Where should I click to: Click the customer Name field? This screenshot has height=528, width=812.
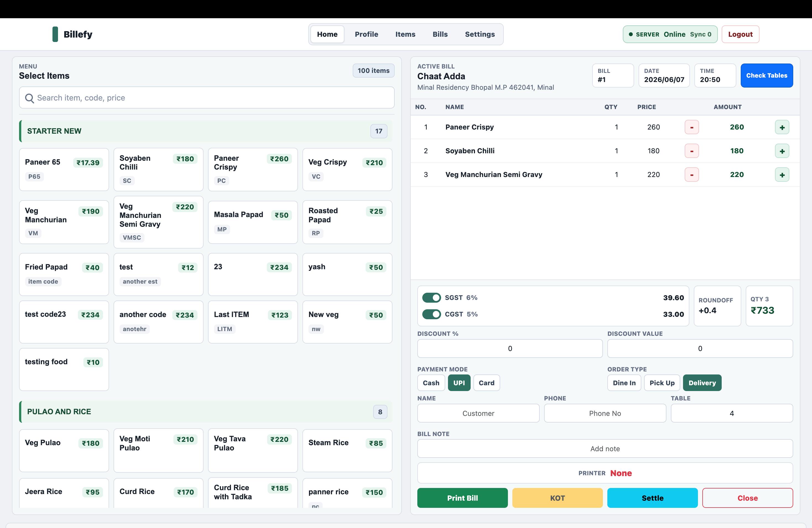pyautogui.click(x=478, y=413)
